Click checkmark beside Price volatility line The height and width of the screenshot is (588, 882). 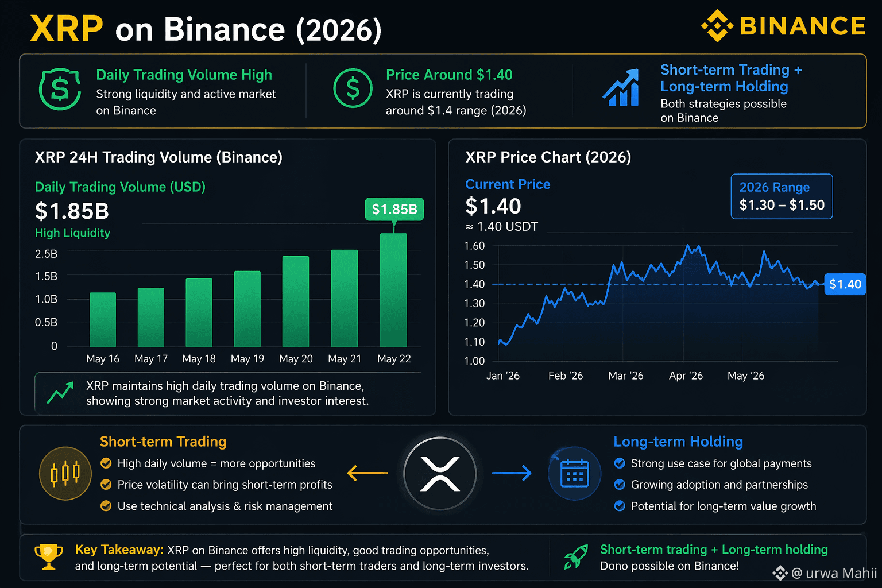point(106,485)
